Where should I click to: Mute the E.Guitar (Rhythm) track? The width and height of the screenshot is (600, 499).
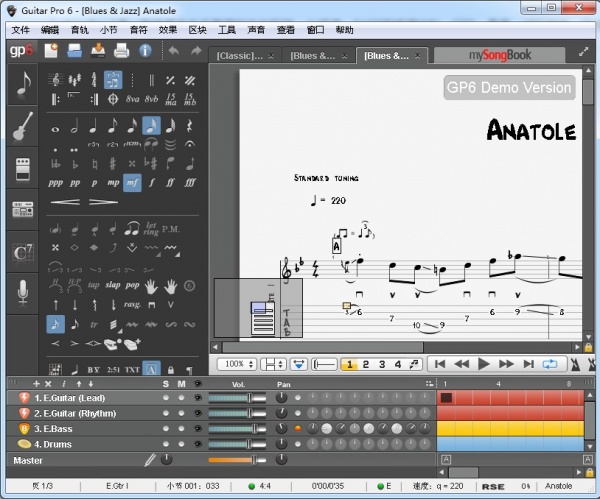point(181,413)
